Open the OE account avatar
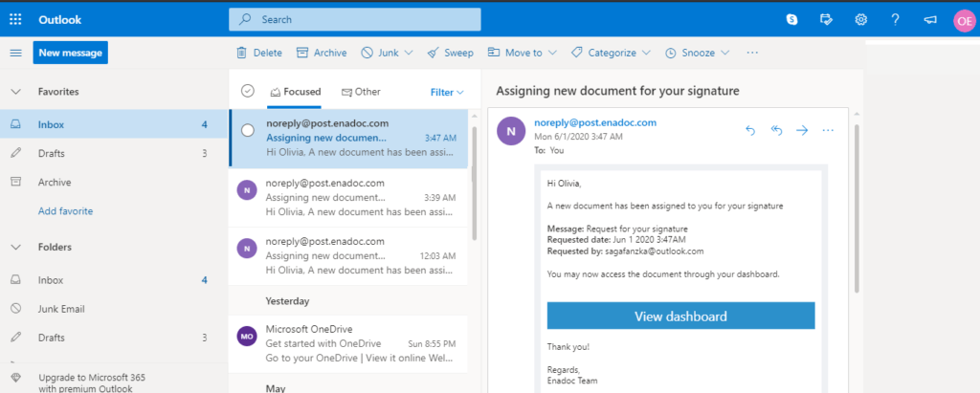The height and width of the screenshot is (393, 980). (964, 21)
